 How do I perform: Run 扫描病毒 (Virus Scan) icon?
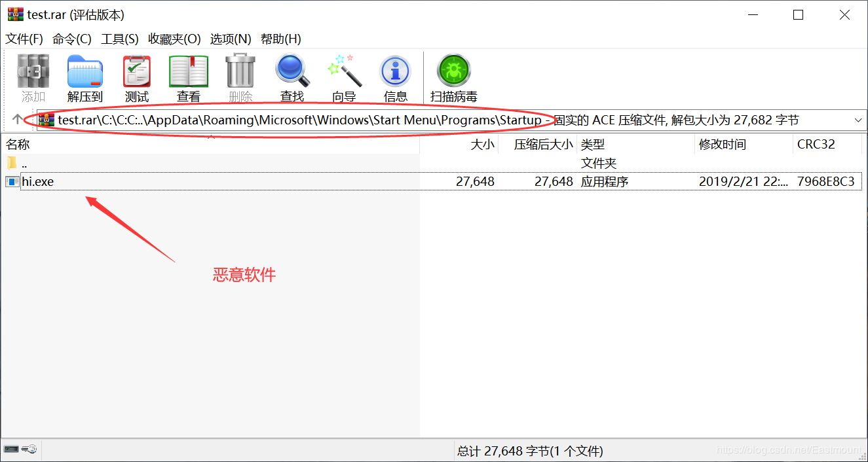pyautogui.click(x=454, y=72)
